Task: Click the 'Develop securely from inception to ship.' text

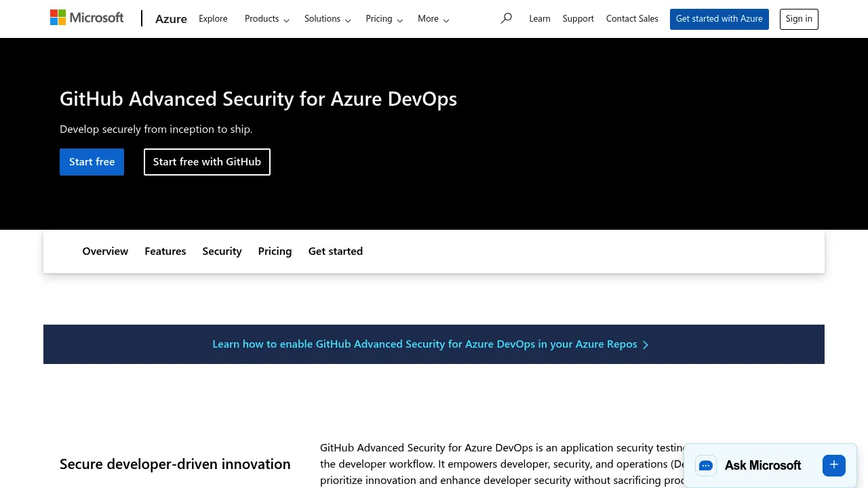Action: (x=156, y=129)
